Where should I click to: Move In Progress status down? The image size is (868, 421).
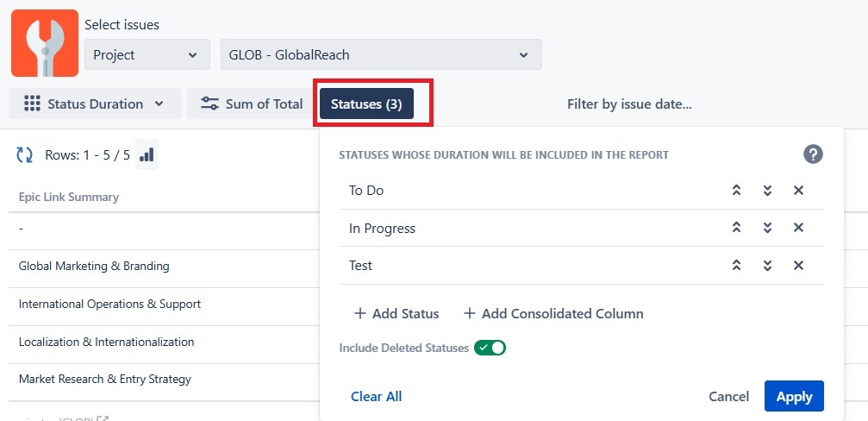767,228
